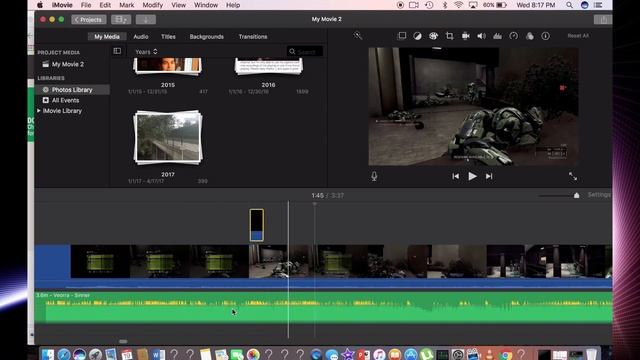This screenshot has height=360, width=640.
Task: Select the cropping tool
Action: [449, 36]
